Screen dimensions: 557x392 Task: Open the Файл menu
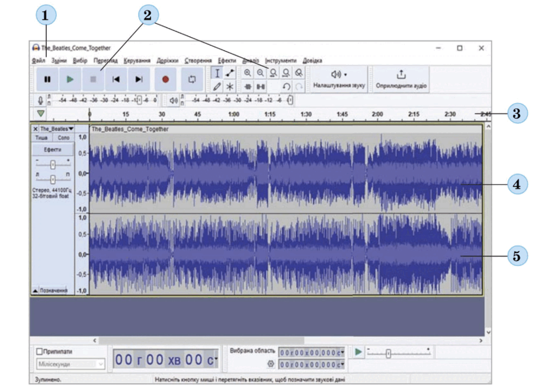[x=39, y=61]
